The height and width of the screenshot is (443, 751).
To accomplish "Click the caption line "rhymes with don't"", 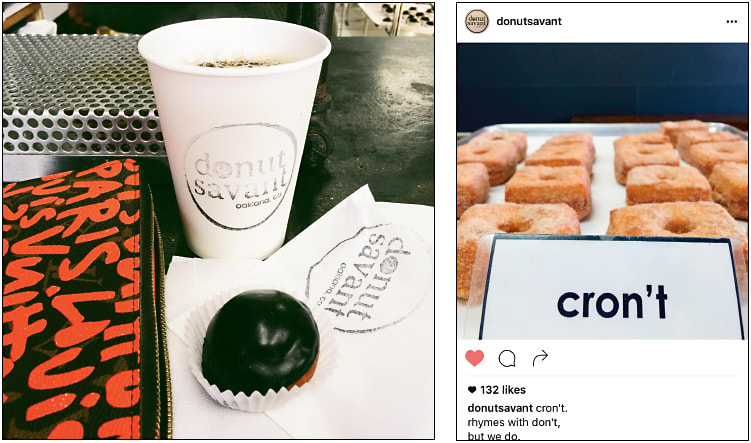I will [x=514, y=422].
